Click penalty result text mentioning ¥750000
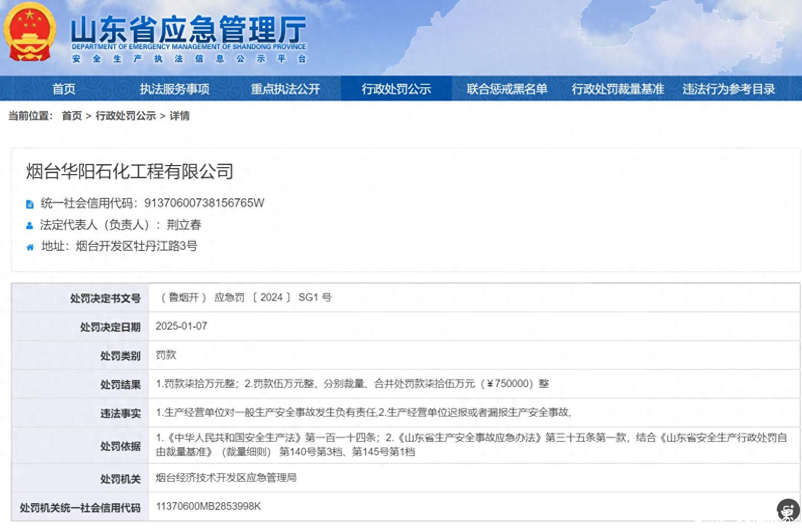 353,384
